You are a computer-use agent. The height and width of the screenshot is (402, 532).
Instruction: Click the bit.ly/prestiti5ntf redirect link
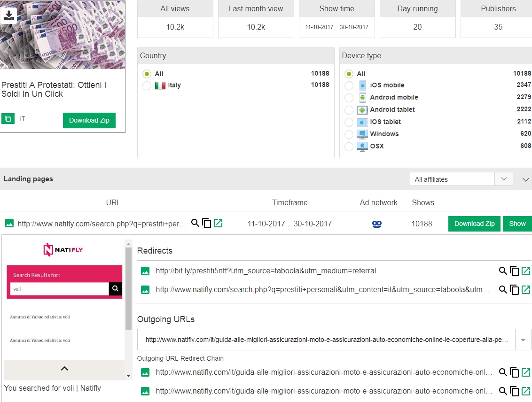[x=266, y=271]
